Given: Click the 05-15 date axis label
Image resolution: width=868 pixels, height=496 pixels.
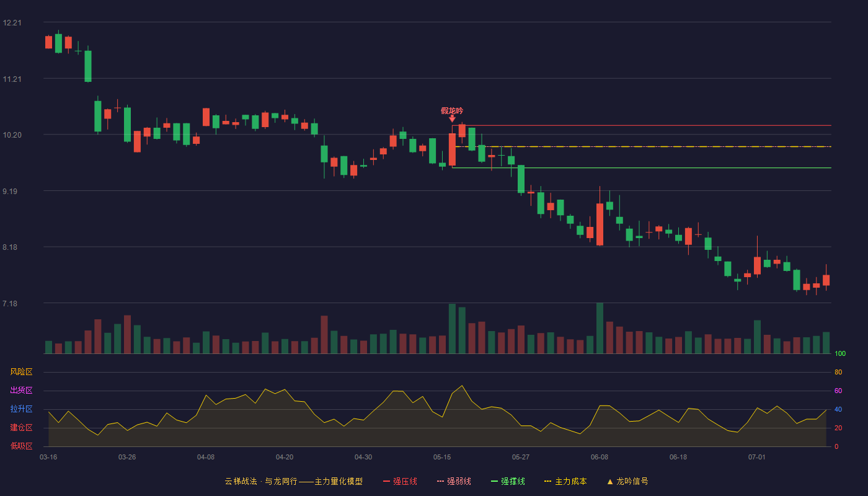Looking at the screenshot, I should (x=442, y=457).
